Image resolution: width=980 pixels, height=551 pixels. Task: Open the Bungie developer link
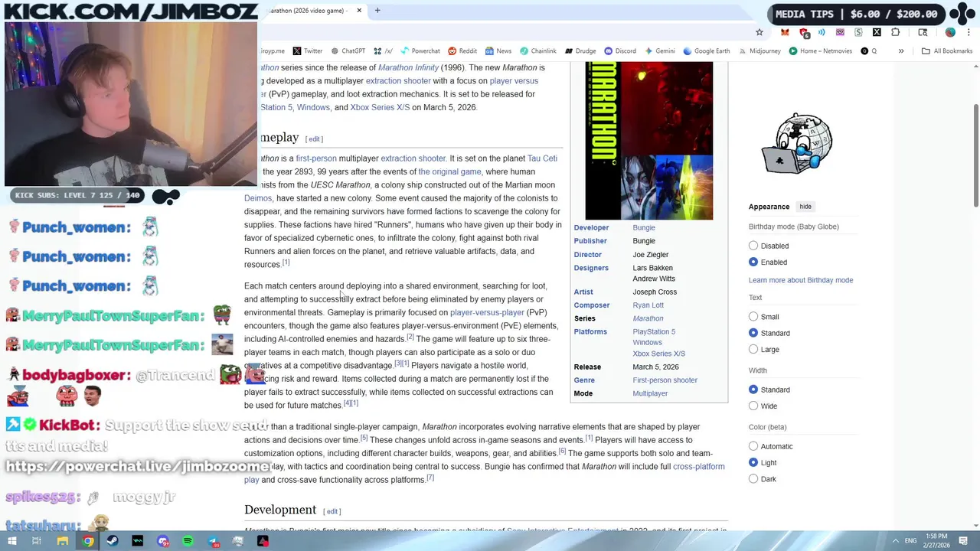tap(644, 227)
